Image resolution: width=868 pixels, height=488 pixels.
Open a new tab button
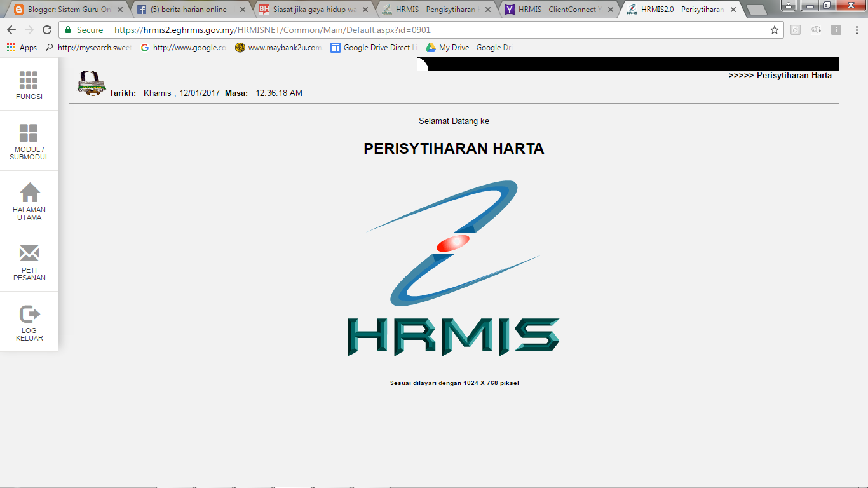pos(756,10)
